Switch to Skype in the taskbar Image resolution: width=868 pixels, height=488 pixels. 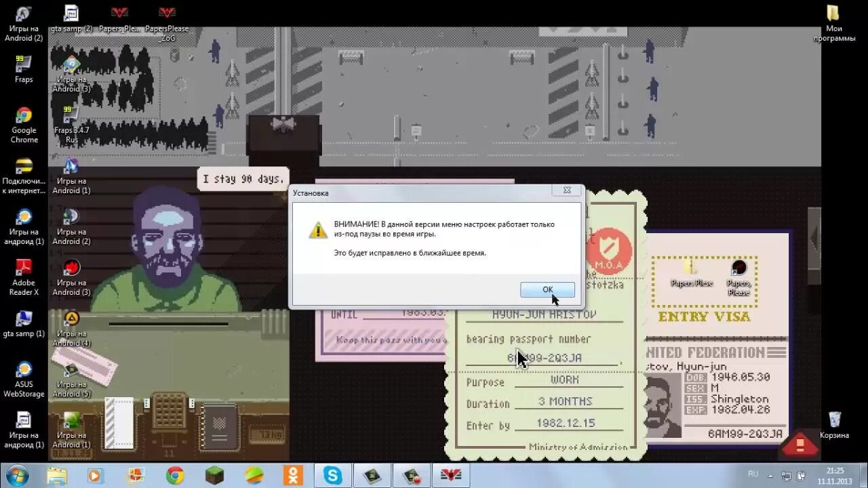coord(333,476)
